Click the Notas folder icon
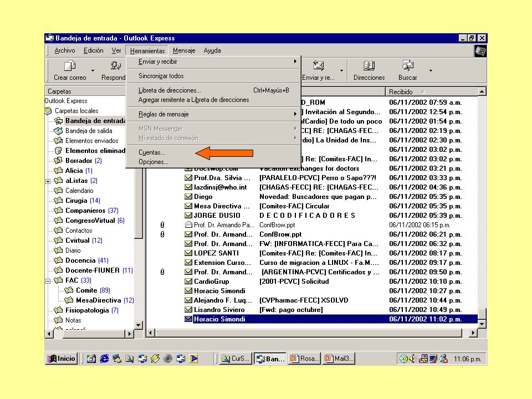532x399 pixels. 58,320
